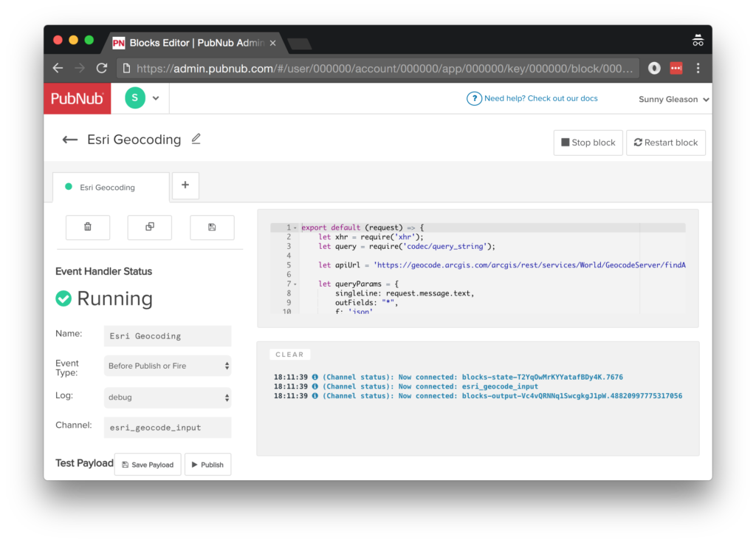Viewport: 756px width, 543px height.
Task: Click the save floppy disk icon
Action: click(x=212, y=228)
